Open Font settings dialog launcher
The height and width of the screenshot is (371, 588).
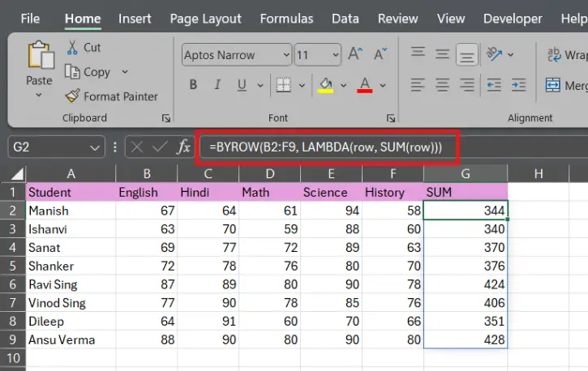(391, 119)
